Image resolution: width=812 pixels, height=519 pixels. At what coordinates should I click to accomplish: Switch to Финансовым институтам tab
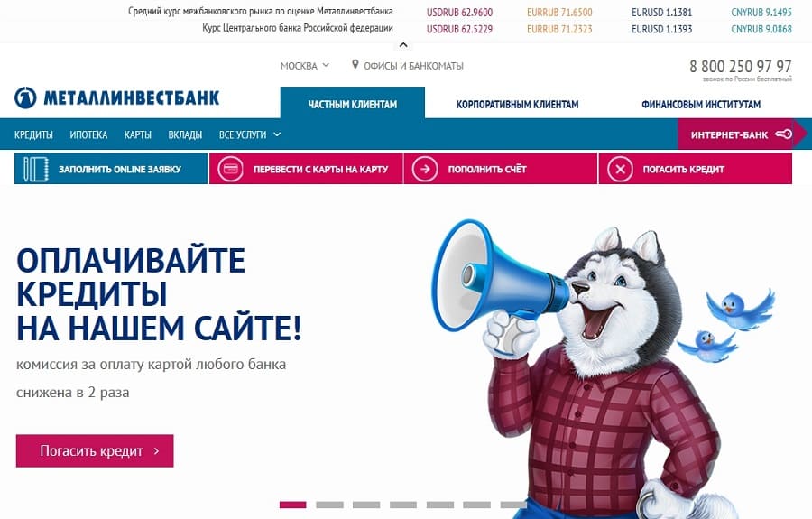pyautogui.click(x=701, y=104)
